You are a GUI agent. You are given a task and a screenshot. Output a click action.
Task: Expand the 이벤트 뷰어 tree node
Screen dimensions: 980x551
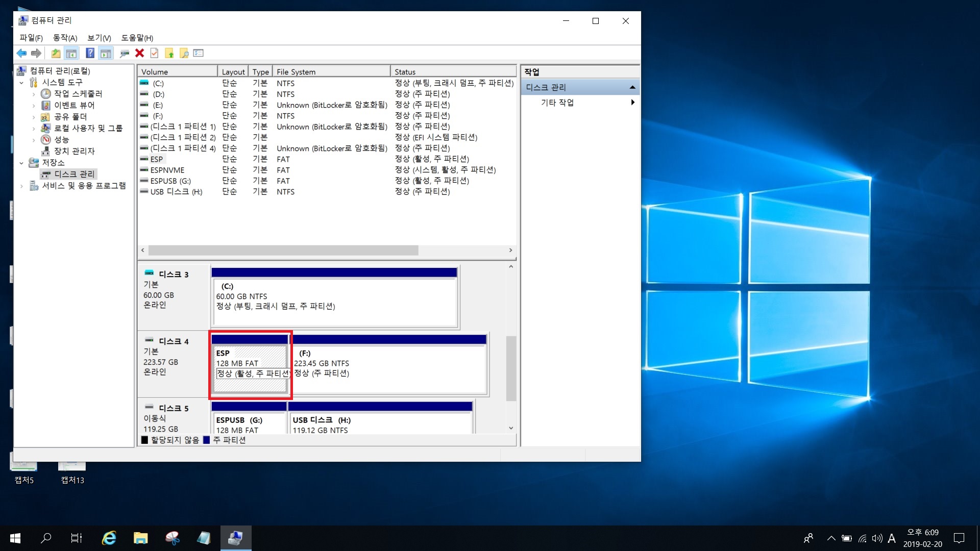click(34, 105)
